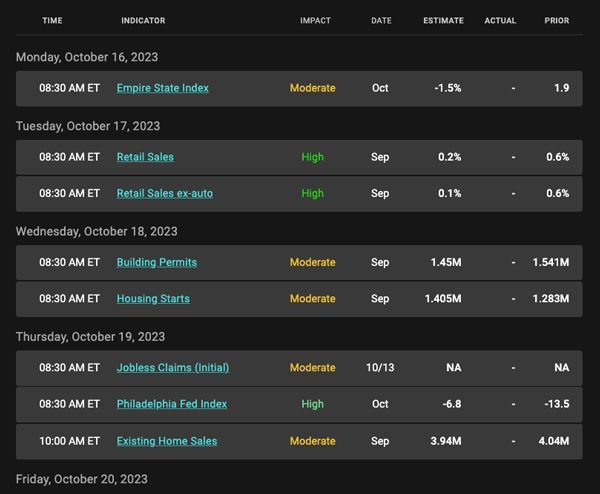Click Housing Starts prior value 1.283M
Screen dimensions: 600x494
coord(550,298)
